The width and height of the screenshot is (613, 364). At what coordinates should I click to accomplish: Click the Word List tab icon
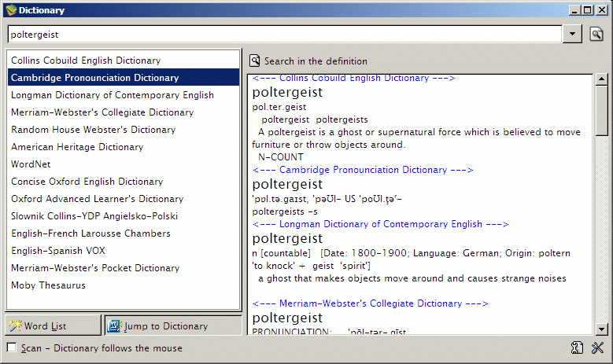pyautogui.click(x=16, y=325)
